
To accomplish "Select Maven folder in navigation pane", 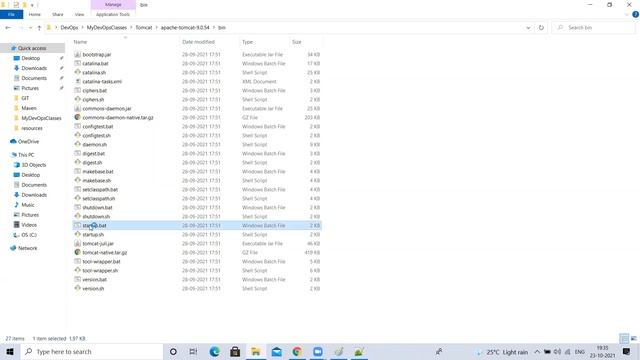I will click(x=29, y=108).
